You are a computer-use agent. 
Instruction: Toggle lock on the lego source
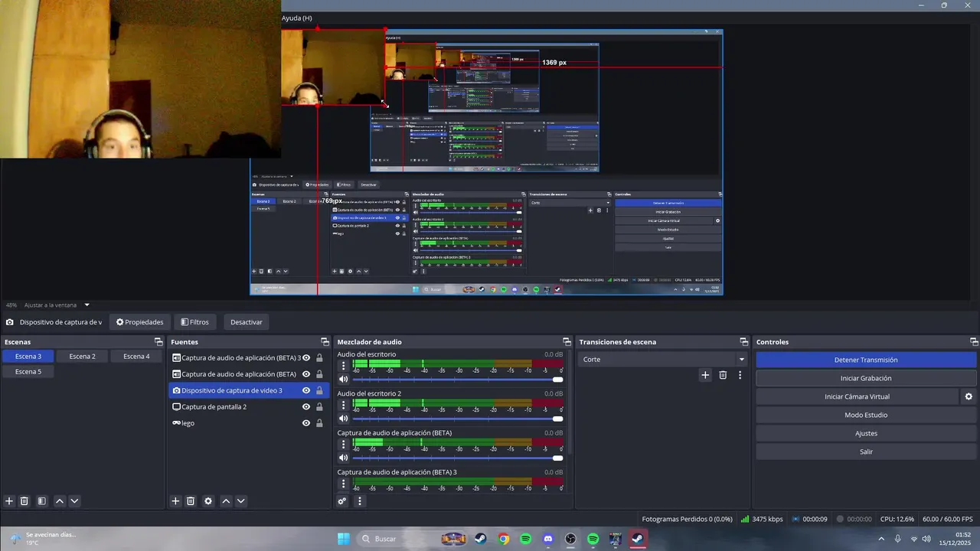point(319,423)
